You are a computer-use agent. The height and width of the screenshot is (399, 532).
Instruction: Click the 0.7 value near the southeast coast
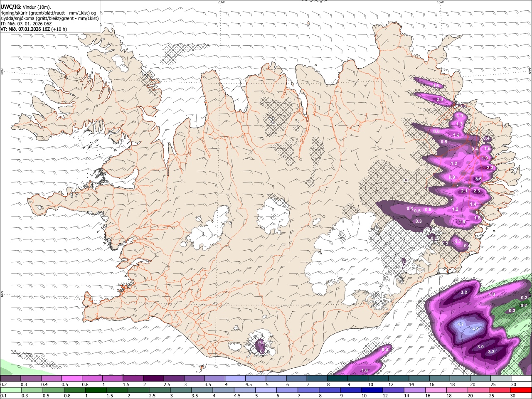[x=458, y=241]
